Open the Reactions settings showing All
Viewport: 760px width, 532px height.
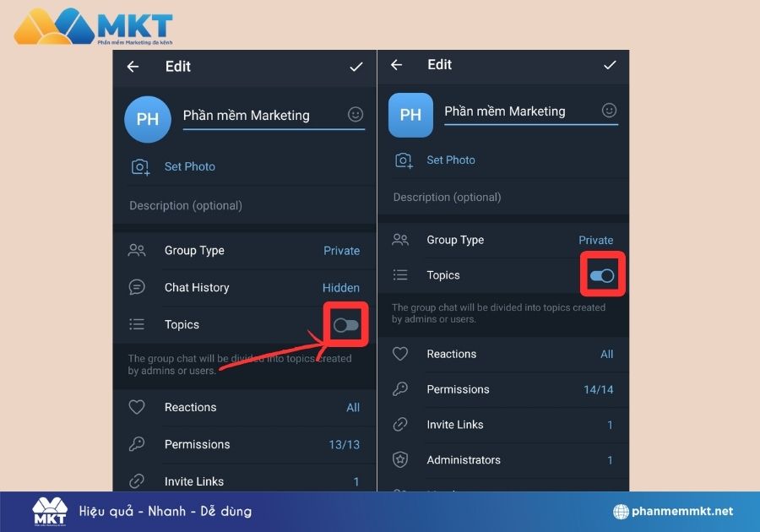(x=355, y=407)
